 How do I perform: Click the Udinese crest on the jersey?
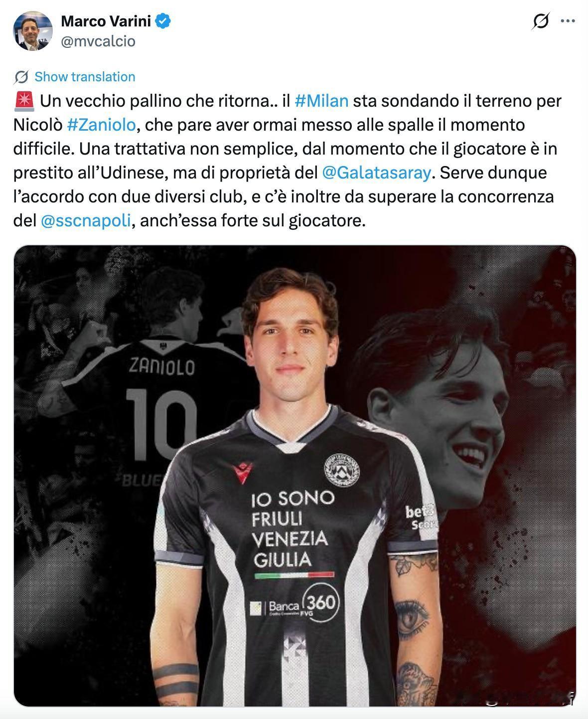[x=342, y=469]
